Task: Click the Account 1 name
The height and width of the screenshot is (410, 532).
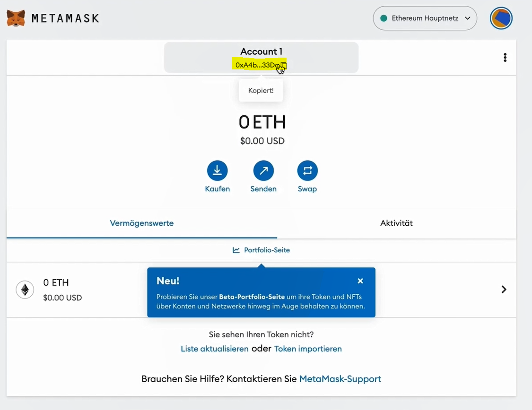Action: [261, 51]
